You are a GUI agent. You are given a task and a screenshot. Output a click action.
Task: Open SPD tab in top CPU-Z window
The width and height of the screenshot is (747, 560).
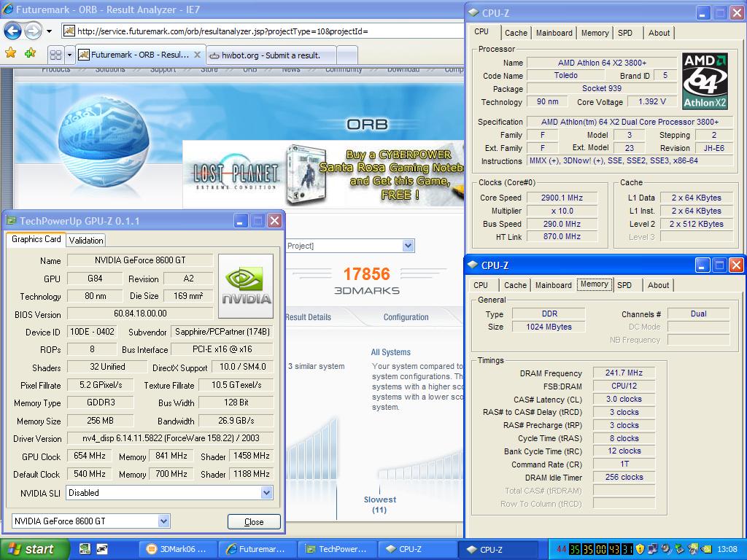(625, 33)
